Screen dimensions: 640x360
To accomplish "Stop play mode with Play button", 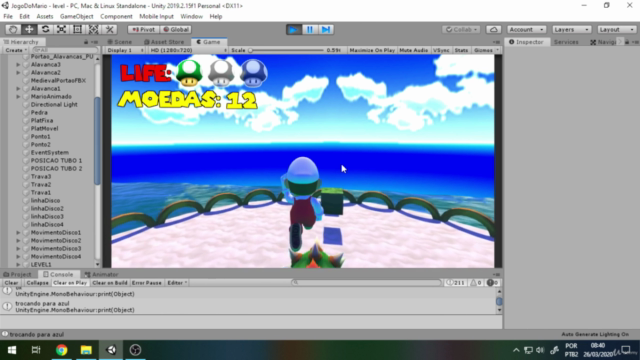I will point(293,29).
